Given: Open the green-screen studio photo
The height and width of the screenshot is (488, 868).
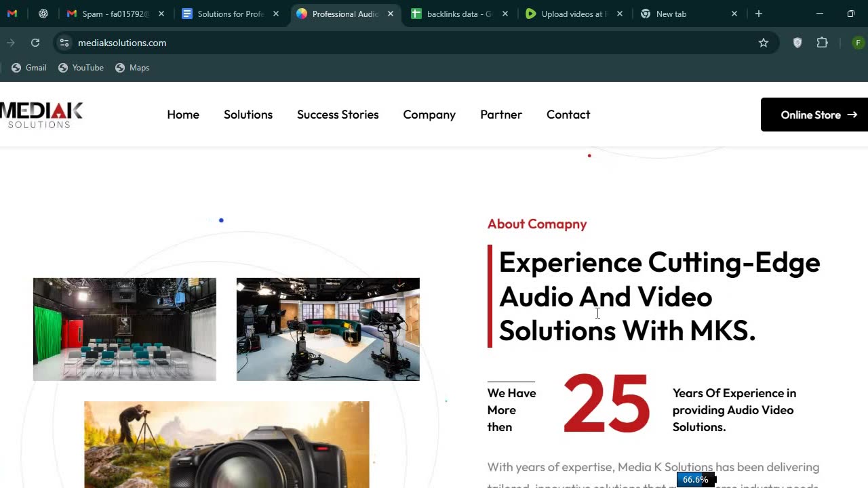Looking at the screenshot, I should (125, 329).
